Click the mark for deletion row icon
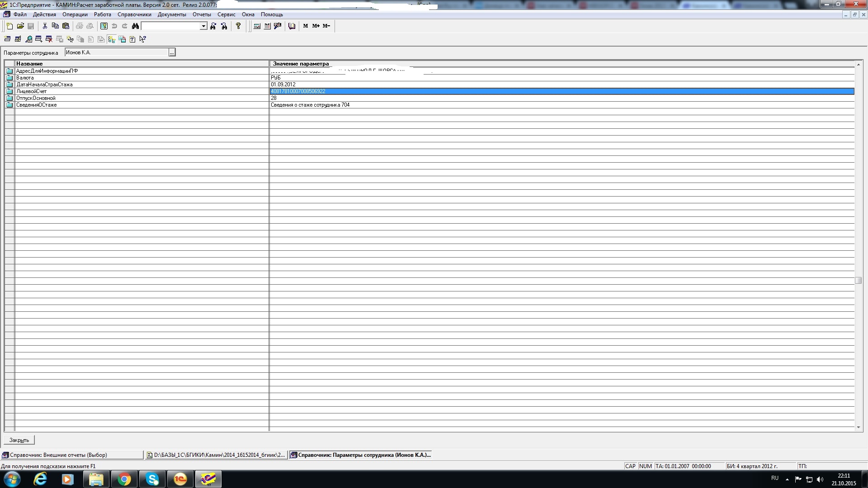This screenshot has height=488, width=868. click(x=49, y=39)
